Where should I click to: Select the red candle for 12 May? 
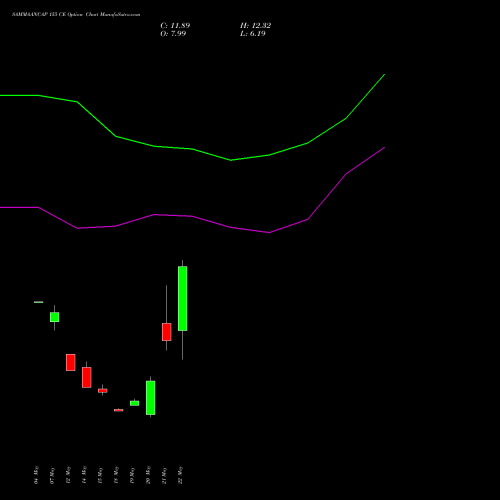click(71, 362)
